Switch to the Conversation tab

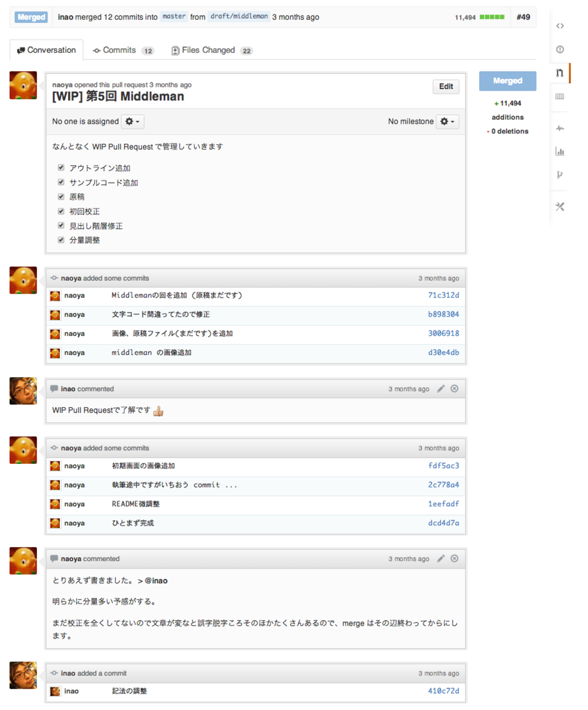(47, 50)
